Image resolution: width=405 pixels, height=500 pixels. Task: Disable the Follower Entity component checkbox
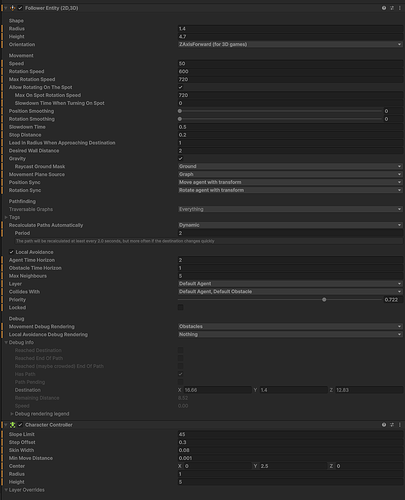(20, 8)
